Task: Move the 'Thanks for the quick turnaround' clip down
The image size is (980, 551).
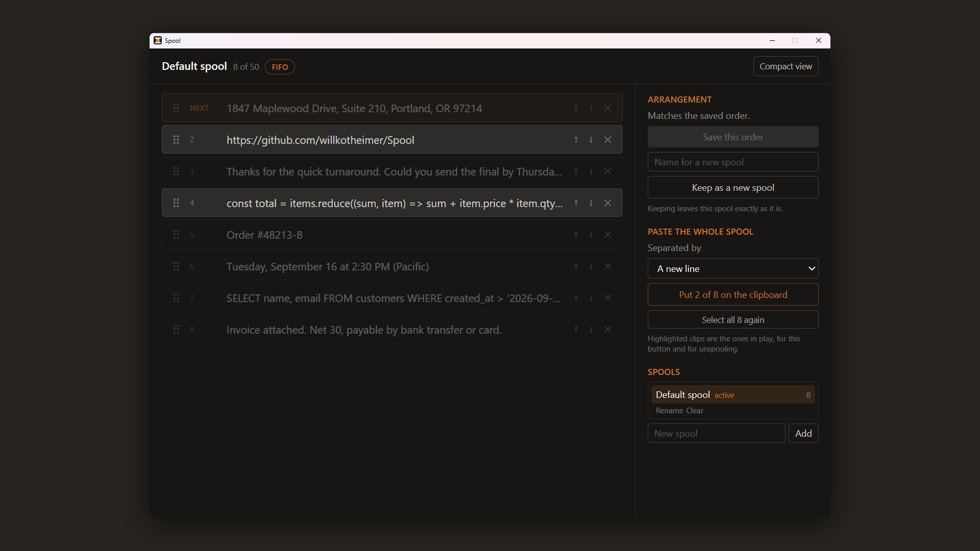Action: (x=591, y=171)
